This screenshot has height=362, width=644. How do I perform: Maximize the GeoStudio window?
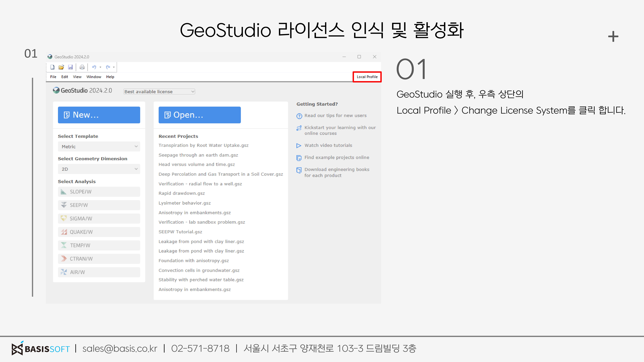click(359, 57)
